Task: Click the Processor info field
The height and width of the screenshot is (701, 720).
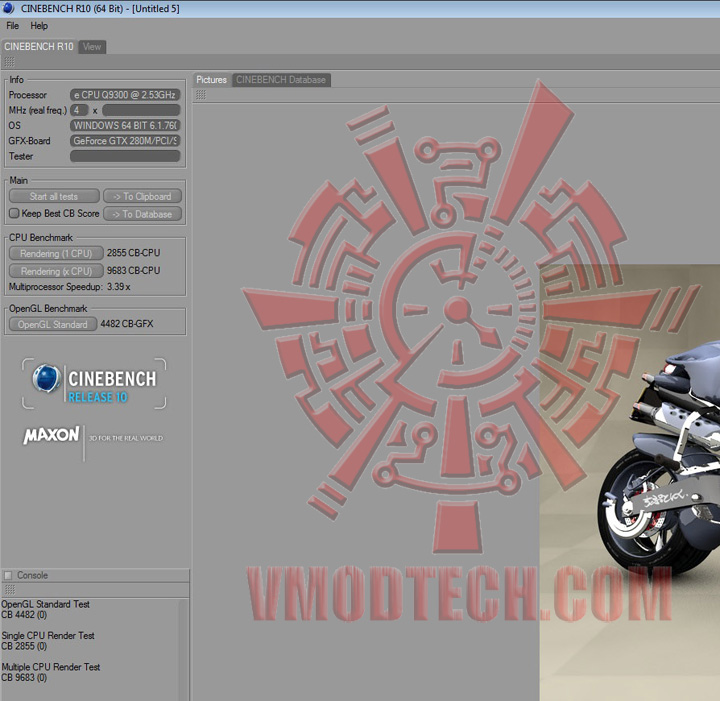Action: click(125, 95)
